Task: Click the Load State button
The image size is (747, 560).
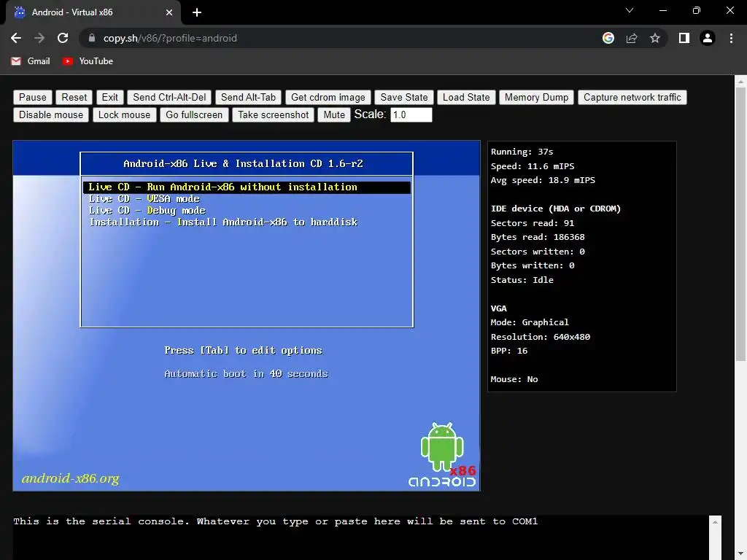Action: click(x=466, y=97)
